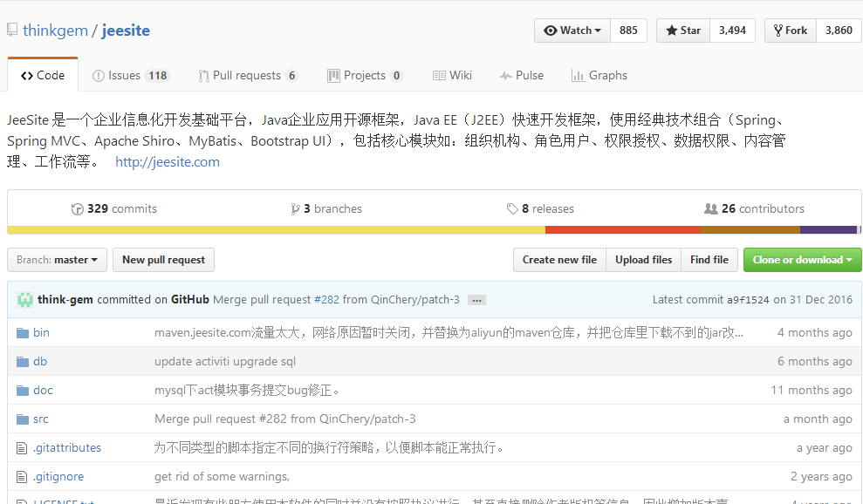Open the .gitattributes file

[x=67, y=448]
